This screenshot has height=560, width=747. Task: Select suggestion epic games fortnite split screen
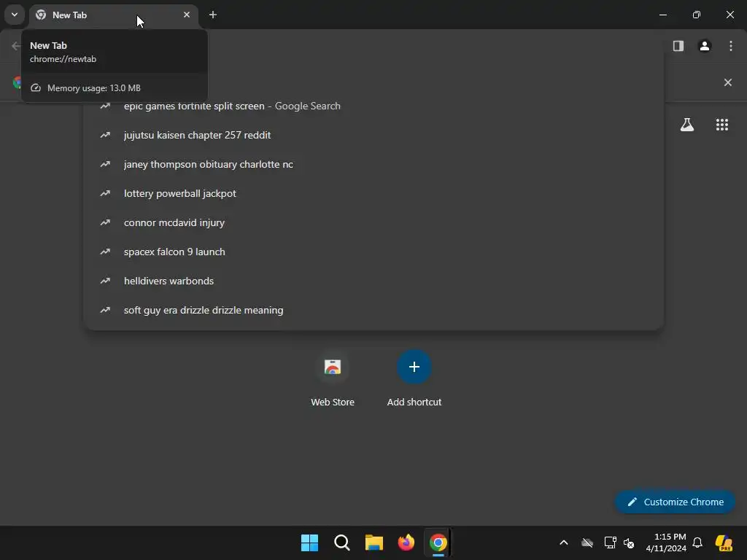[x=373, y=106]
